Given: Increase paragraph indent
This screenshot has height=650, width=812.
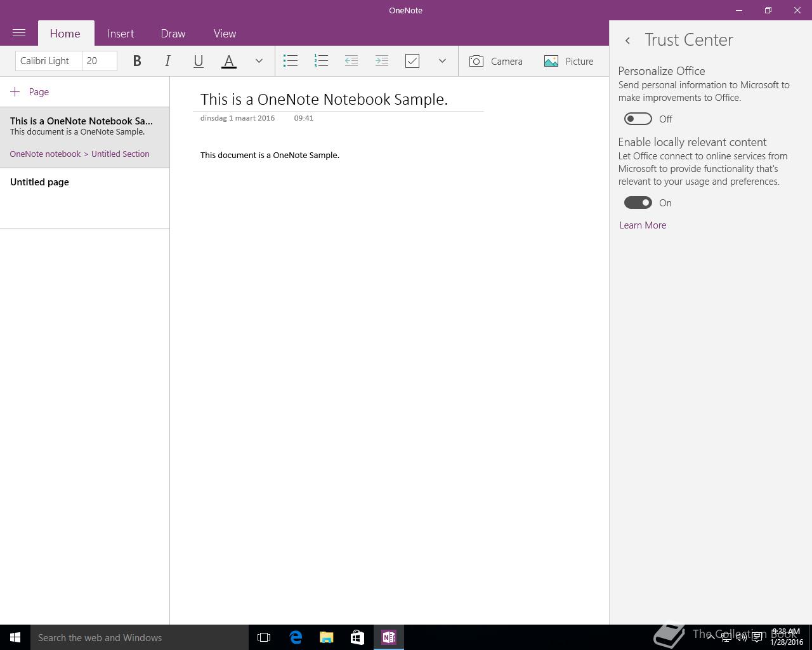Looking at the screenshot, I should point(382,61).
